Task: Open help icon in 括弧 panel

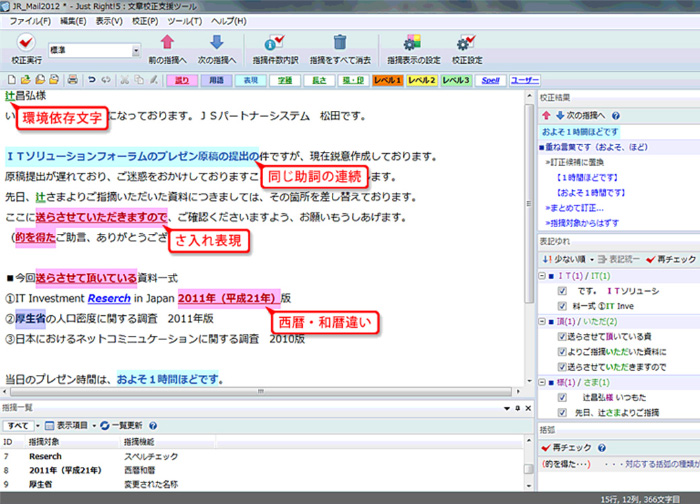Action: point(601,448)
